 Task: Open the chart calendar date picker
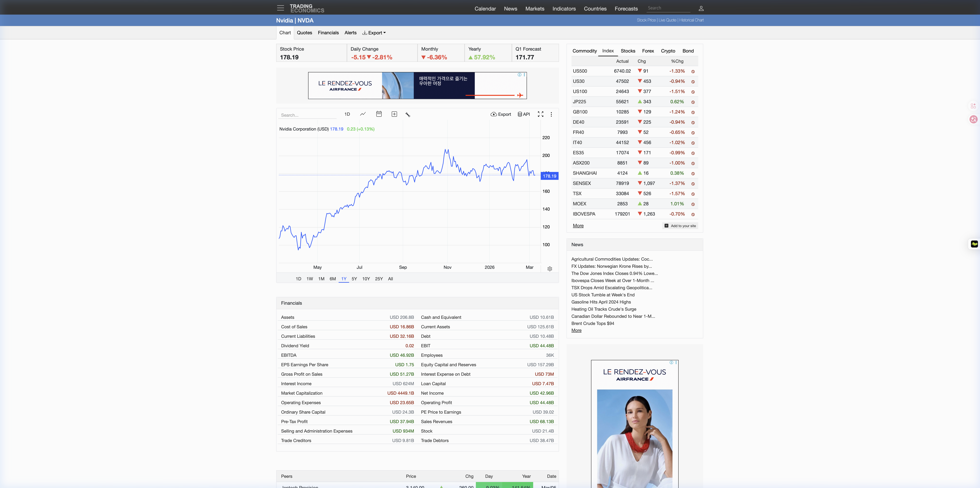coord(379,114)
